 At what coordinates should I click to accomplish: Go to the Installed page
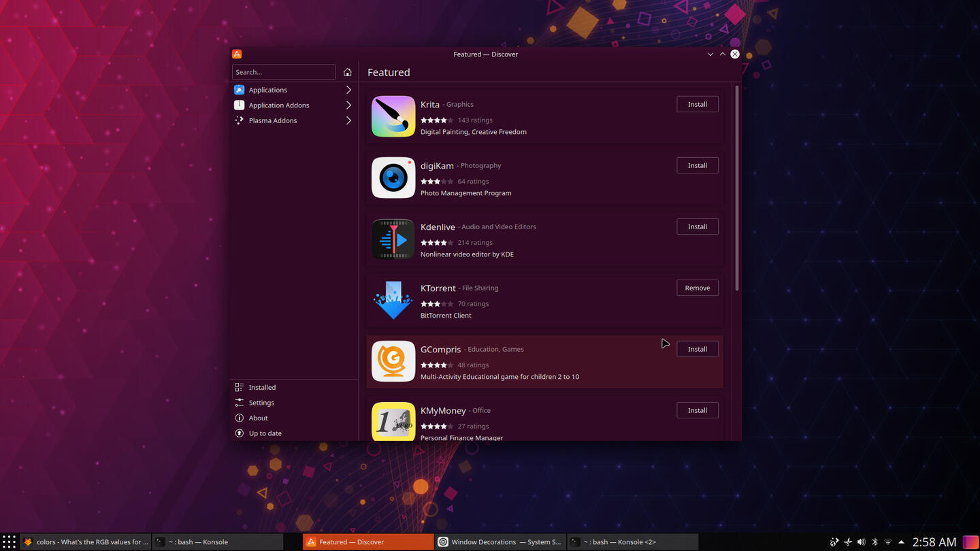[x=293, y=387]
